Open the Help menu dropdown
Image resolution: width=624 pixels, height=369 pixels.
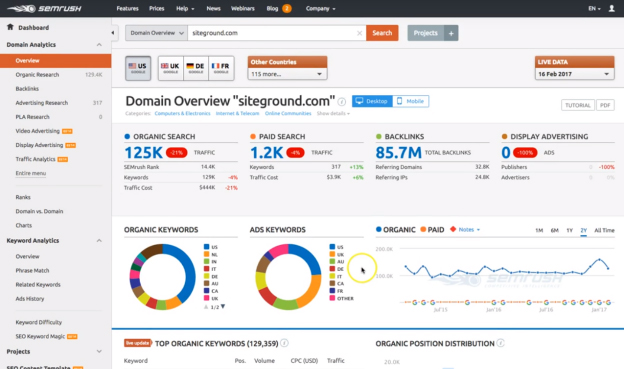pos(185,8)
